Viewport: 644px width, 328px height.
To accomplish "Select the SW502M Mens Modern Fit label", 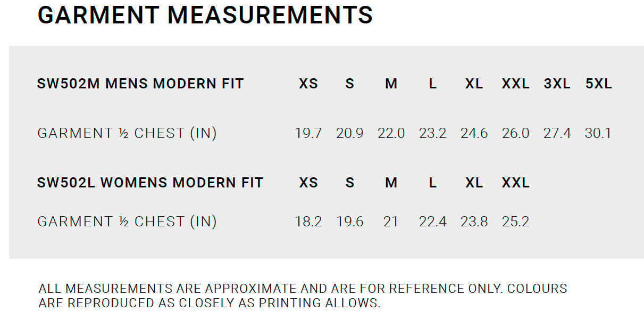I will 140,84.
